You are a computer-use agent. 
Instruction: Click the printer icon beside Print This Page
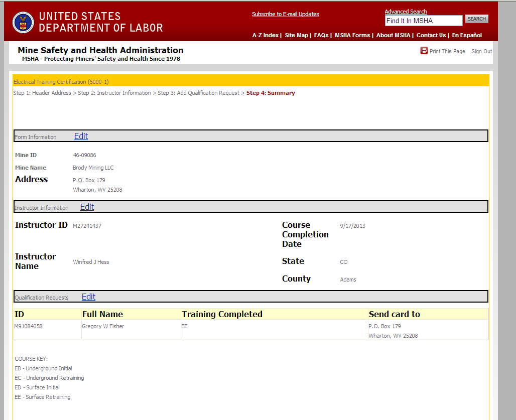(424, 51)
